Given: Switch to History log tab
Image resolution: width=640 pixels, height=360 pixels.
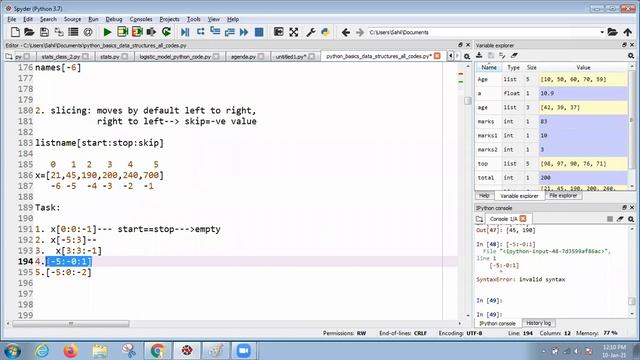Looking at the screenshot, I should pos(538,323).
